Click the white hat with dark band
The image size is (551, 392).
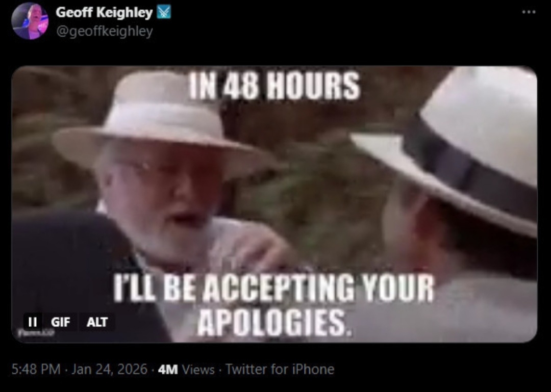pos(454,147)
